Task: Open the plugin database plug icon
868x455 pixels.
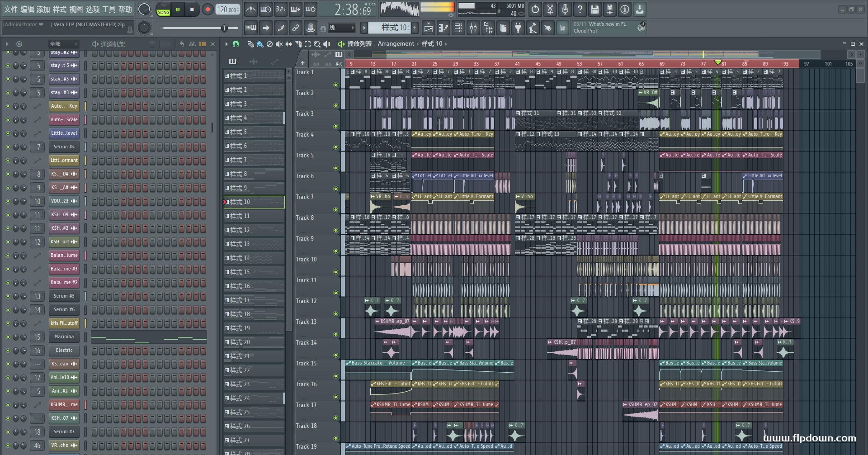Action: pos(518,28)
